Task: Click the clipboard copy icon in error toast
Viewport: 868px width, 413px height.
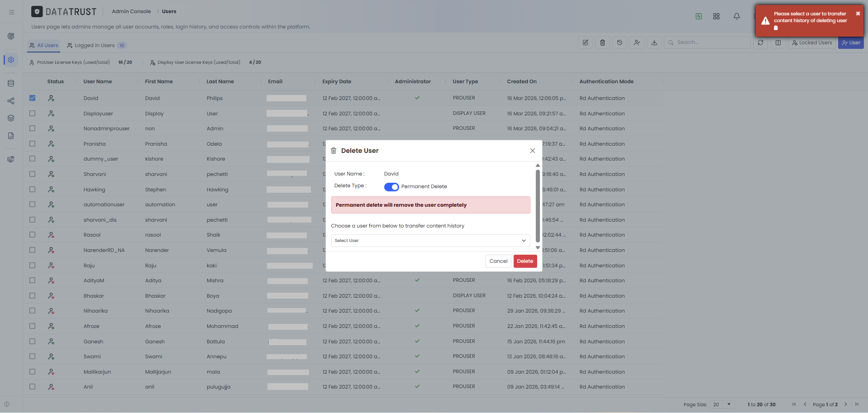Action: [x=776, y=28]
